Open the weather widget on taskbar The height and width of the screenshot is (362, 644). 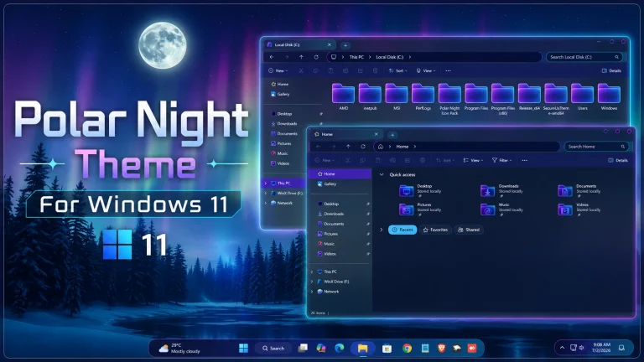tap(179, 348)
